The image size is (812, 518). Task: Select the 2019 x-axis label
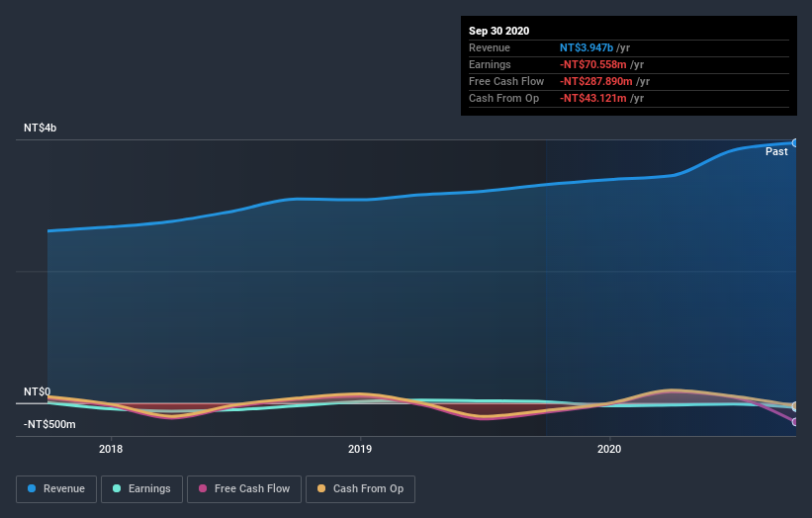pos(360,449)
